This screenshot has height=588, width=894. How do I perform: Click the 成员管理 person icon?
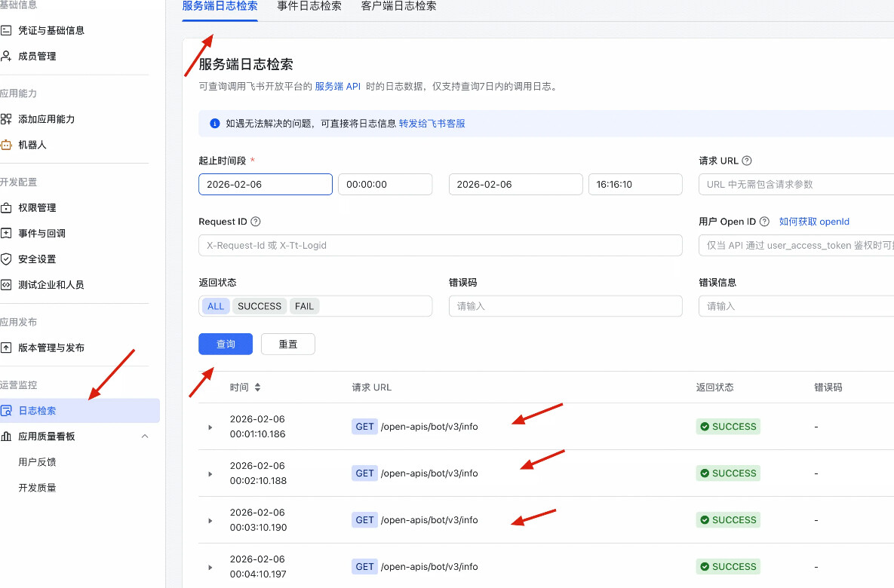click(6, 57)
